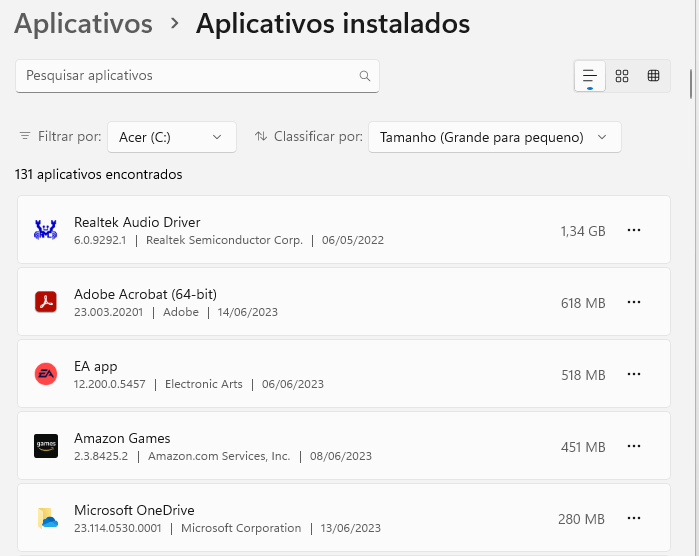
Task: Select the Amazon Games name
Action: 122,438
